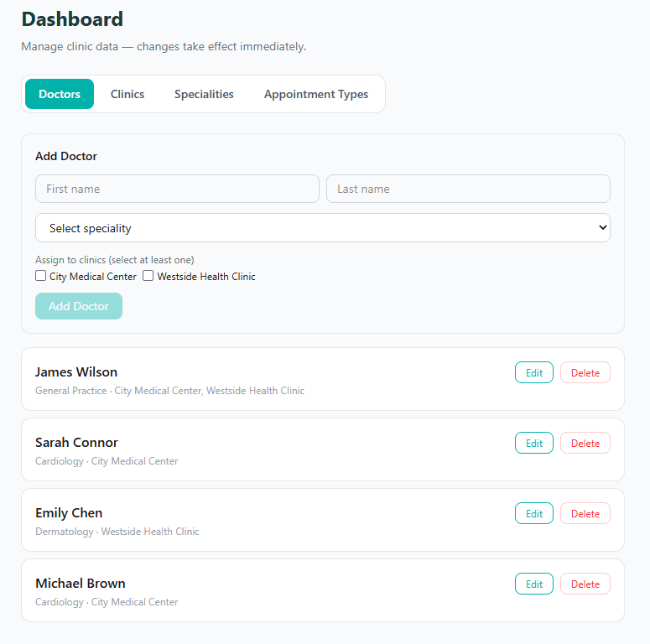Click 'General Practice · City Medical Center, Westside Health Clinic' text
The width and height of the screenshot is (650, 644).
pyautogui.click(x=170, y=391)
